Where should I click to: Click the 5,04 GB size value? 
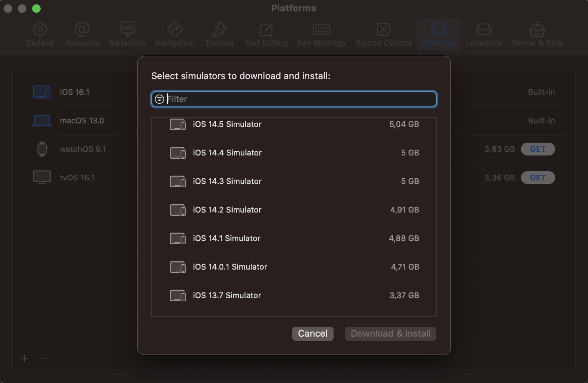[x=404, y=124]
